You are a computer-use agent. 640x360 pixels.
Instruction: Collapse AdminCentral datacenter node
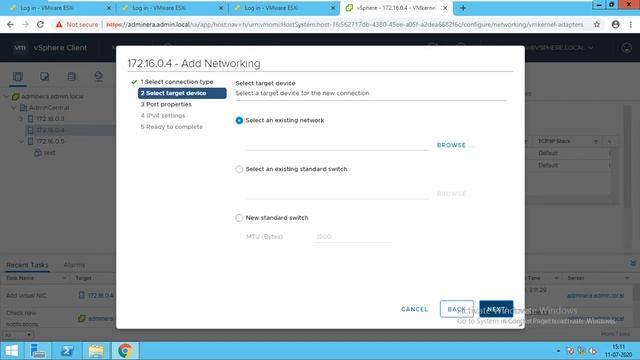(x=14, y=108)
